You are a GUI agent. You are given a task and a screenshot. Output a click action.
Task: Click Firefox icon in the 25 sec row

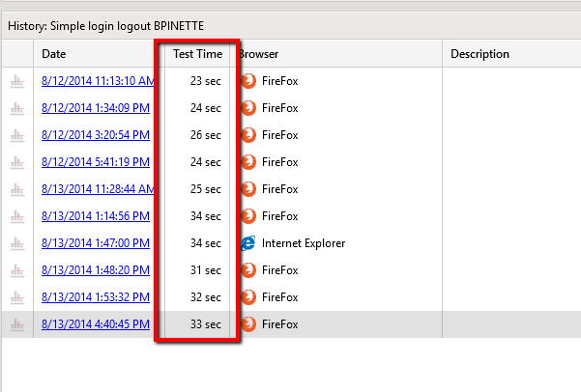click(x=248, y=189)
